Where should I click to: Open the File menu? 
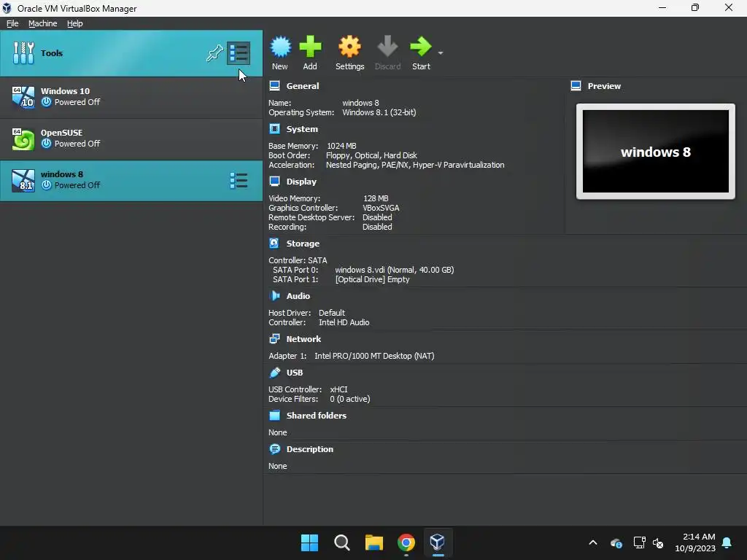(x=12, y=23)
